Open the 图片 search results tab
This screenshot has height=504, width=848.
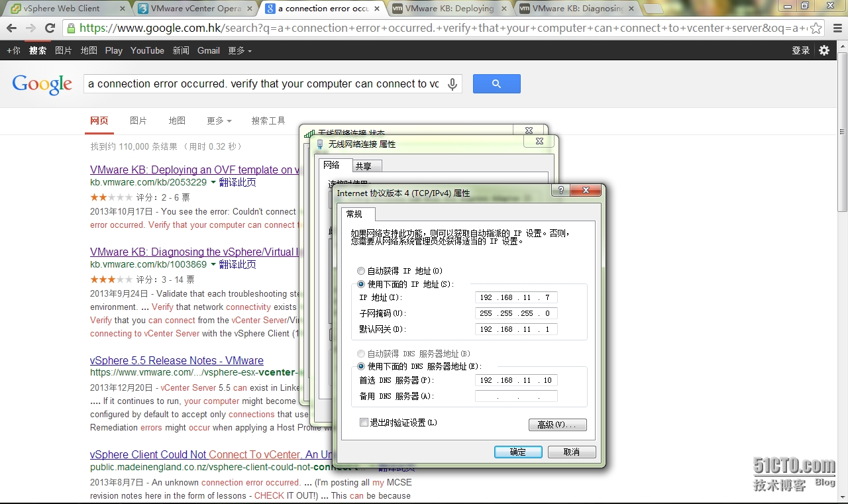click(138, 121)
